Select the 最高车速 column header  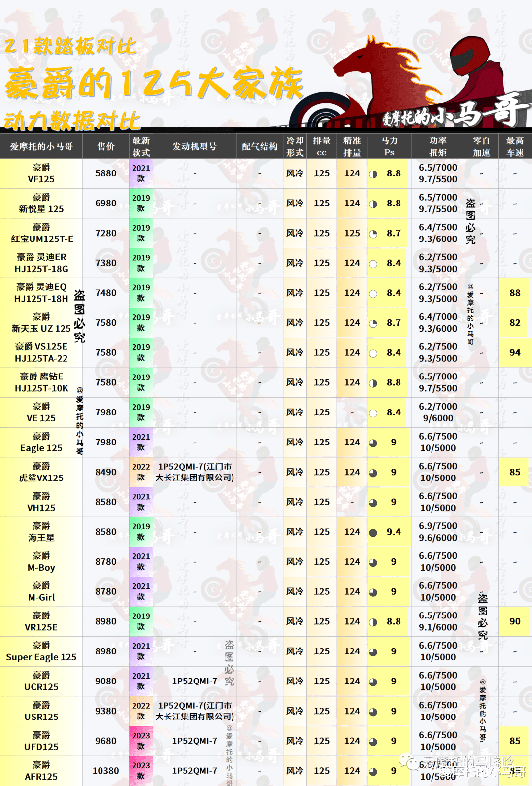coord(515,146)
